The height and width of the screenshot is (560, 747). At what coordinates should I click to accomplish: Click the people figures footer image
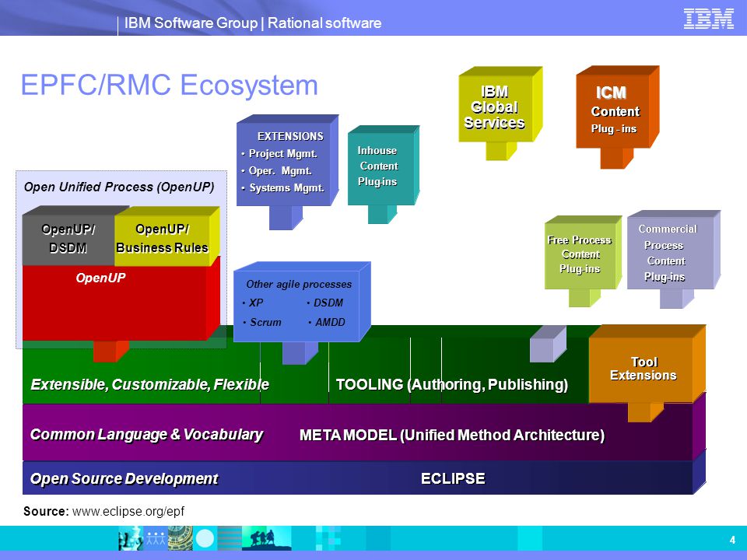point(156,538)
